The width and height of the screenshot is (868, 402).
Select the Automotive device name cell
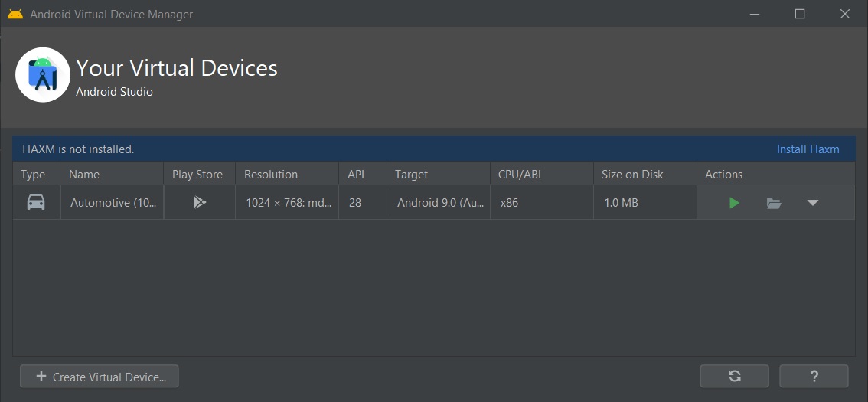[x=111, y=203]
